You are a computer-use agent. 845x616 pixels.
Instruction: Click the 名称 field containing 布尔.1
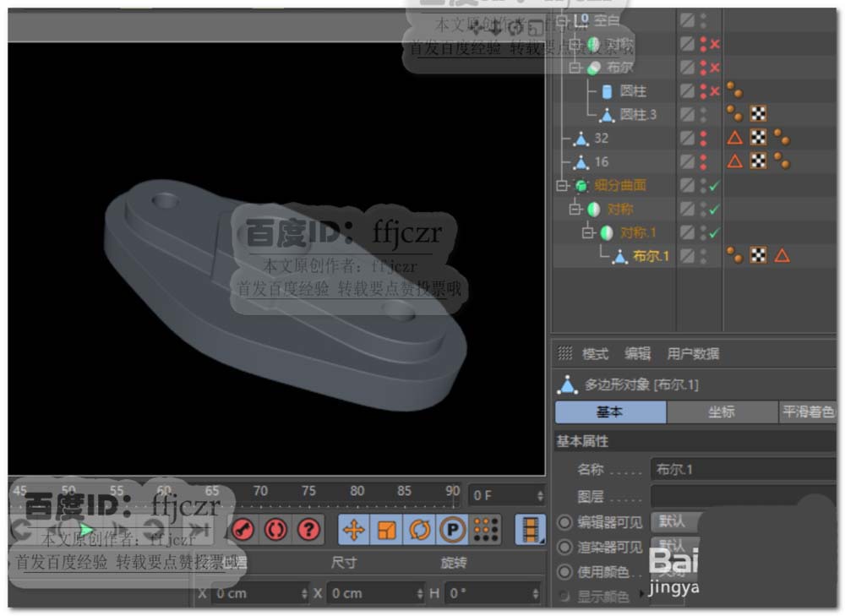[744, 470]
